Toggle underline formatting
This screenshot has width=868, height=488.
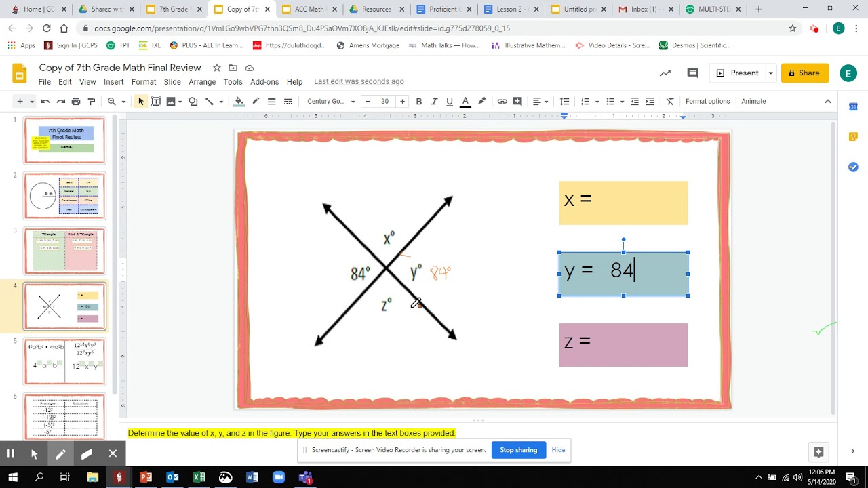[450, 102]
